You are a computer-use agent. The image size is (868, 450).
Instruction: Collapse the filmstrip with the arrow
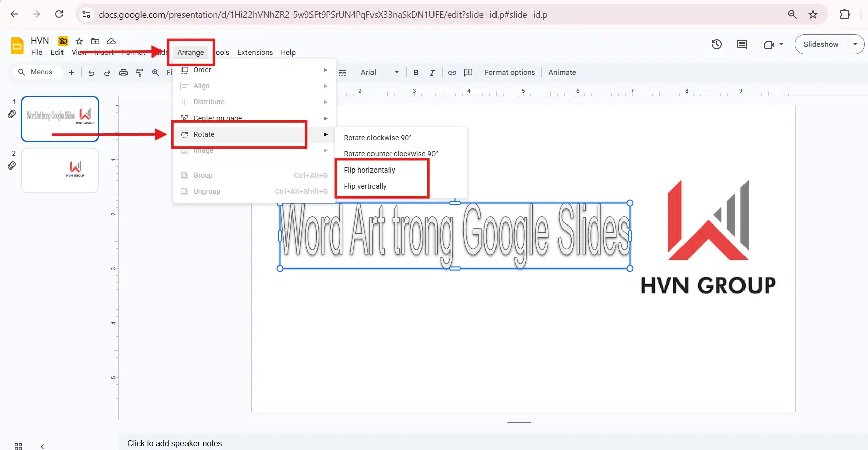click(42, 446)
